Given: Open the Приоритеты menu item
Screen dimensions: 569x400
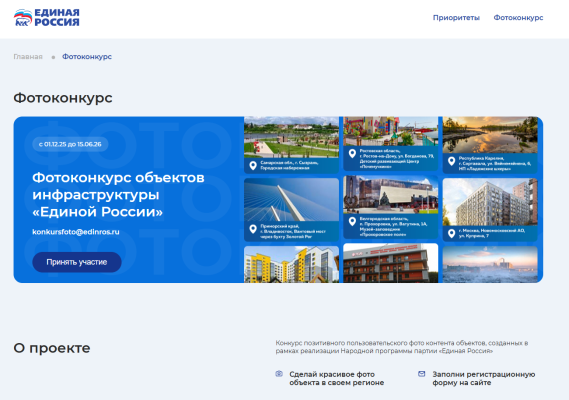Looking at the screenshot, I should click(456, 17).
